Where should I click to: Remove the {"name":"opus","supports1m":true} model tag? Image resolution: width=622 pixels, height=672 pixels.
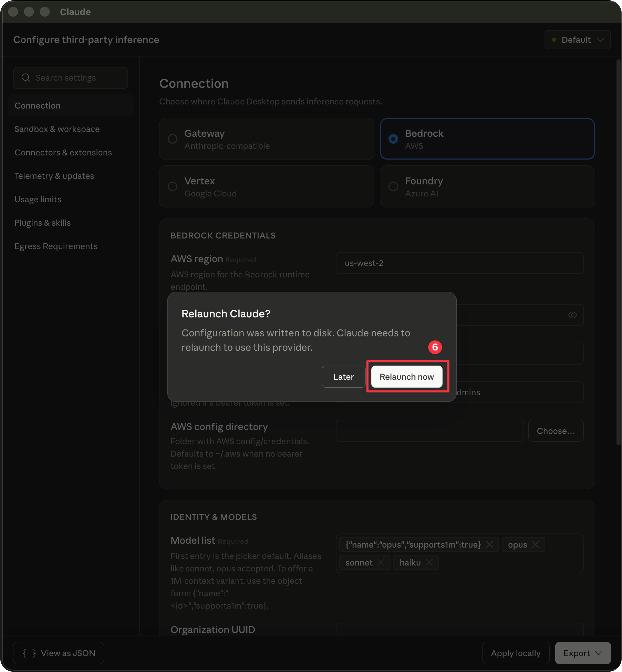489,544
